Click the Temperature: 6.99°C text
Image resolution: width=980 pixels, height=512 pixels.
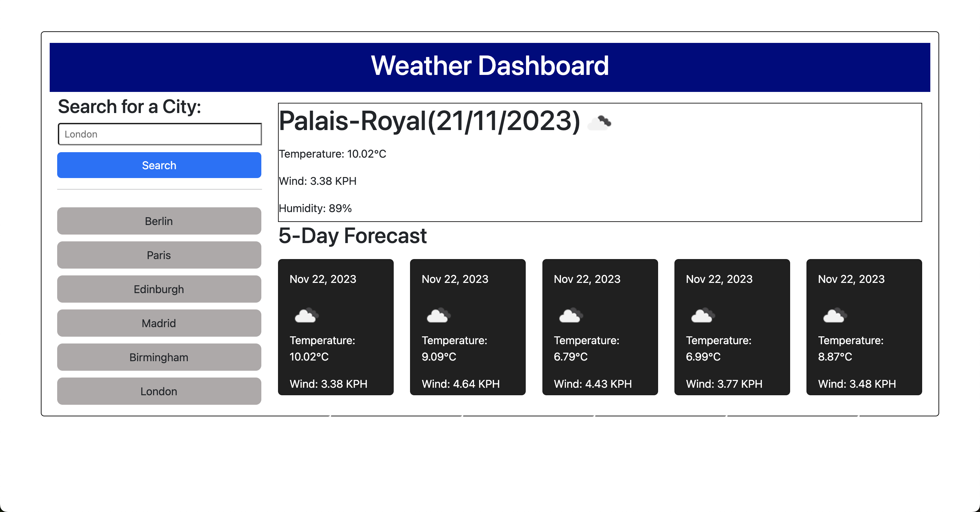tap(718, 348)
